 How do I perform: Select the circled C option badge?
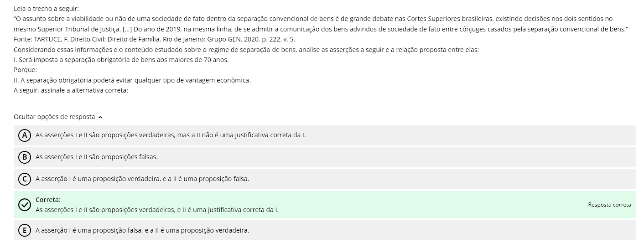(x=24, y=179)
